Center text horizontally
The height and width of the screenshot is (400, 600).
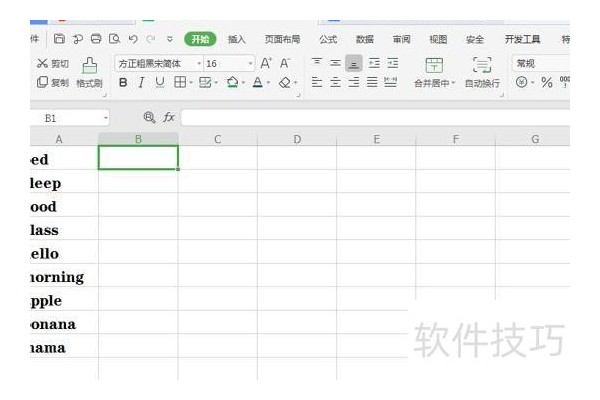[335, 82]
